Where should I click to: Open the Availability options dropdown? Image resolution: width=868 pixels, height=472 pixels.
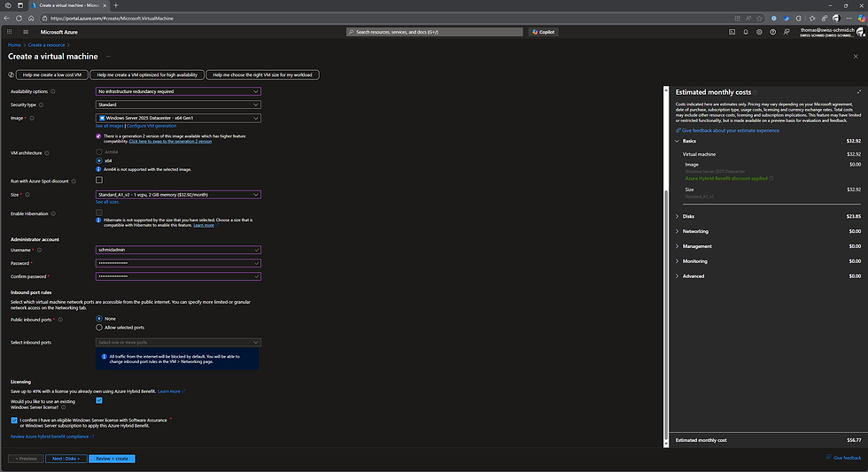click(x=178, y=91)
